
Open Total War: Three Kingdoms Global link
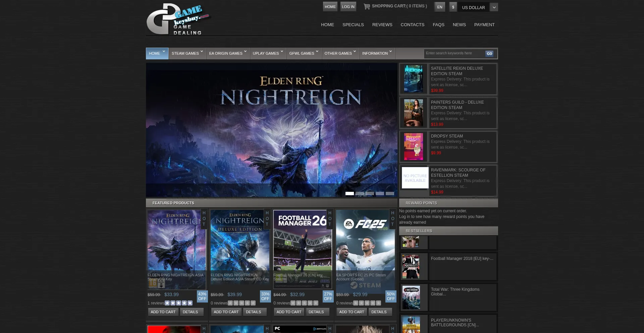point(455,292)
